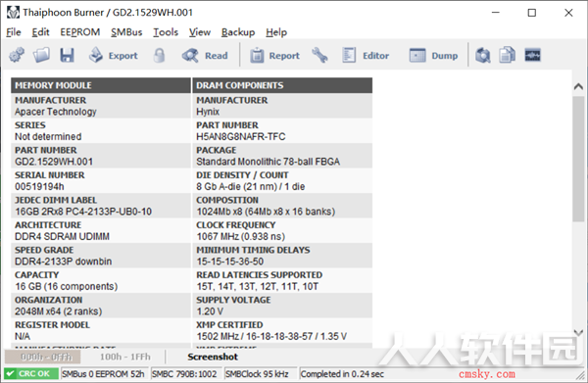Click the waveform monitor toolbar icon
588x383 pixels.
tap(532, 56)
